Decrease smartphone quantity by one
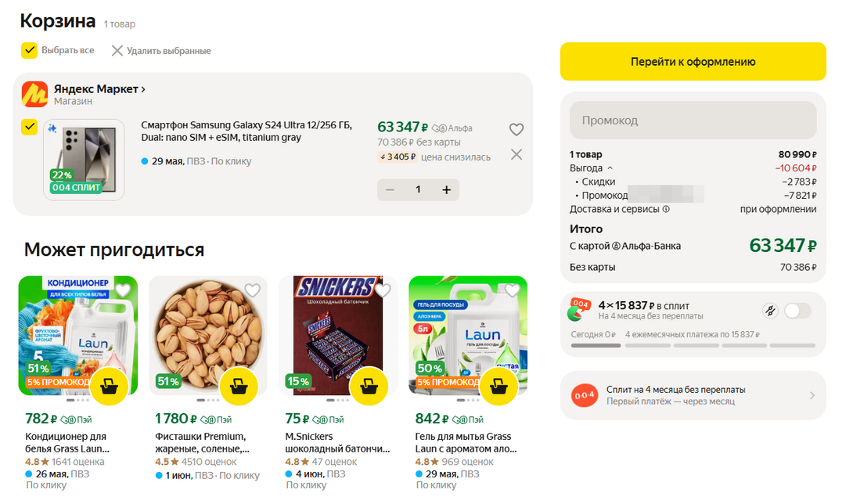The width and height of the screenshot is (853, 504). tap(391, 189)
